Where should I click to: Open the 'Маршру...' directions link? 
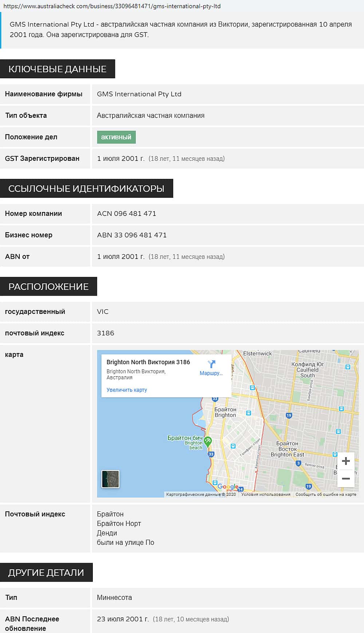coord(211,373)
